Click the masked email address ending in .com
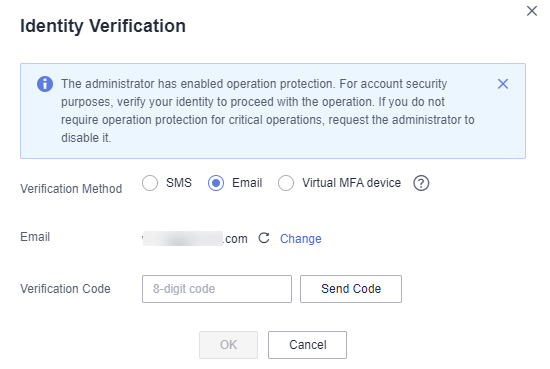550x369 pixels. pos(195,239)
